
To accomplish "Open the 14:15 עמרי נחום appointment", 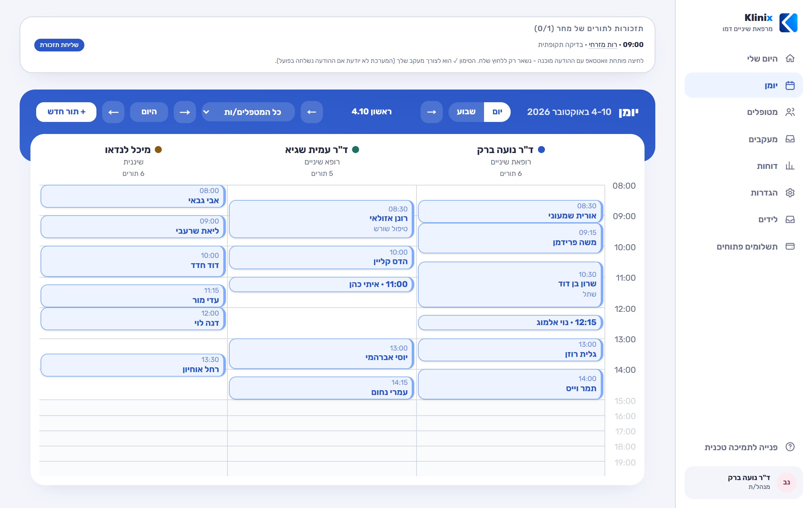I will click(x=321, y=388).
